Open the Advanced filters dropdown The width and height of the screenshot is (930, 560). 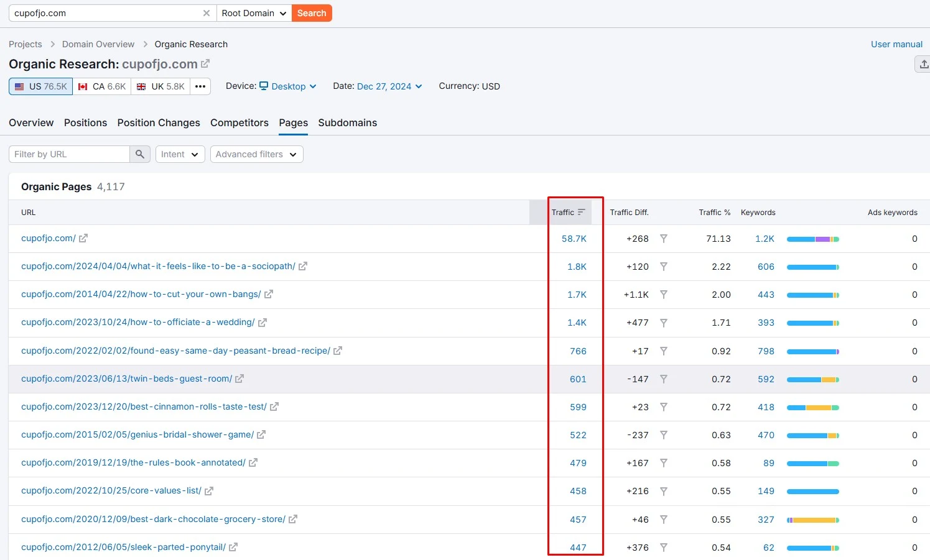(x=256, y=154)
